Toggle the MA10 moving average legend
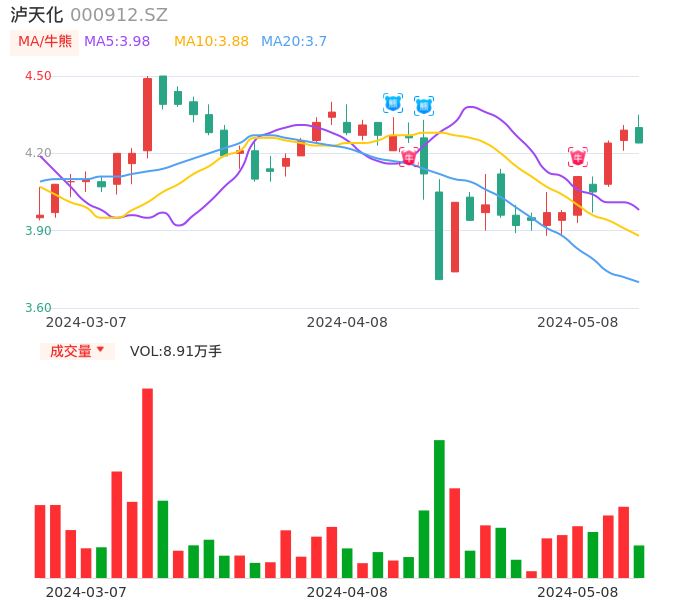 pos(211,42)
